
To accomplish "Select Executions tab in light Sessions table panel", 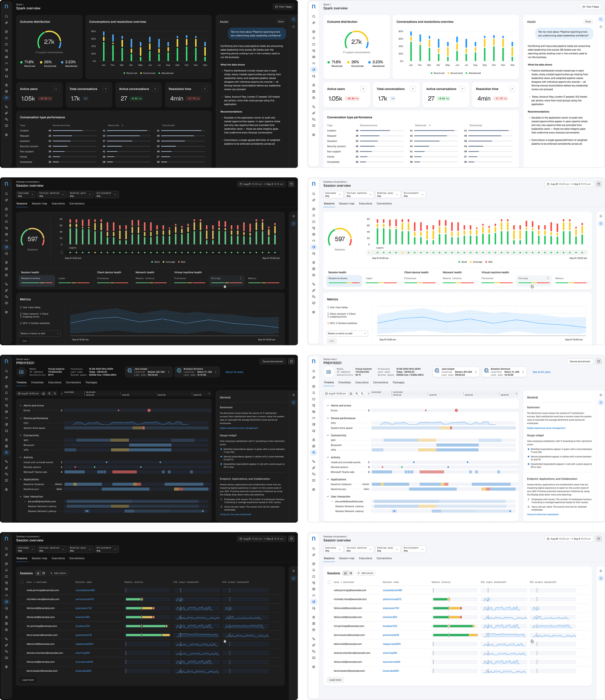I will point(366,558).
